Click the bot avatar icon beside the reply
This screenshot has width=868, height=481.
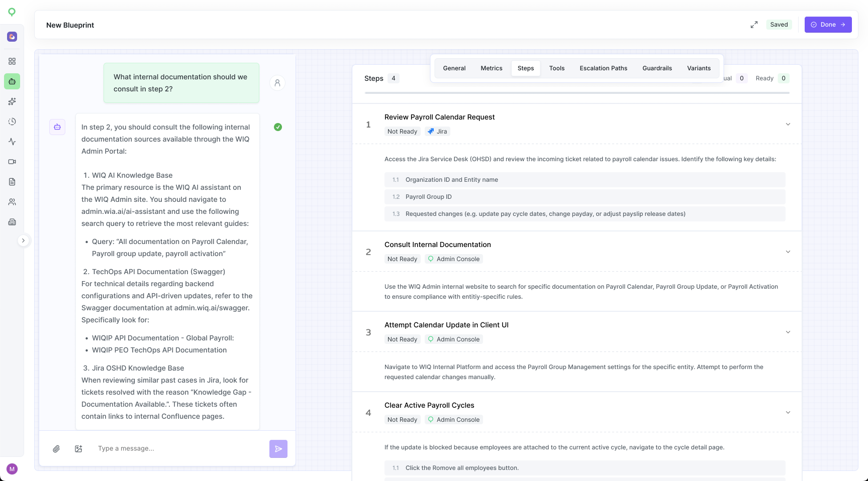point(57,127)
